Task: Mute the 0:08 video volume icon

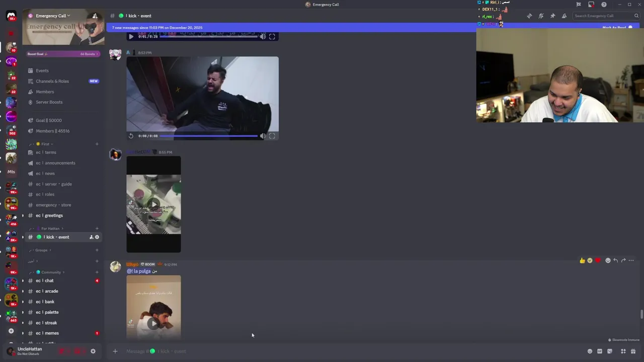Action: 263,136
